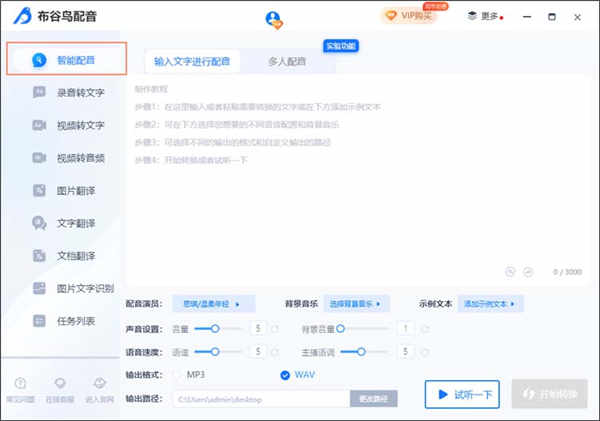Select MP3 output format

point(191,375)
